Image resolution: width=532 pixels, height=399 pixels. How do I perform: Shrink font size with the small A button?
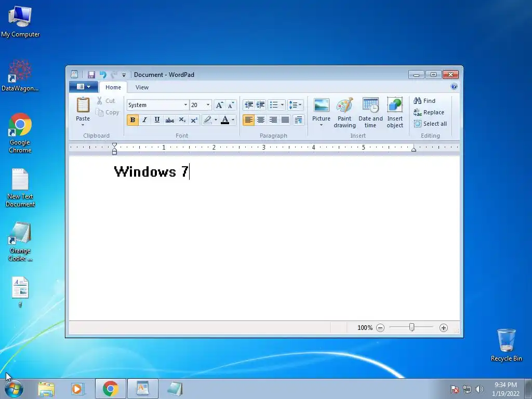(x=231, y=105)
